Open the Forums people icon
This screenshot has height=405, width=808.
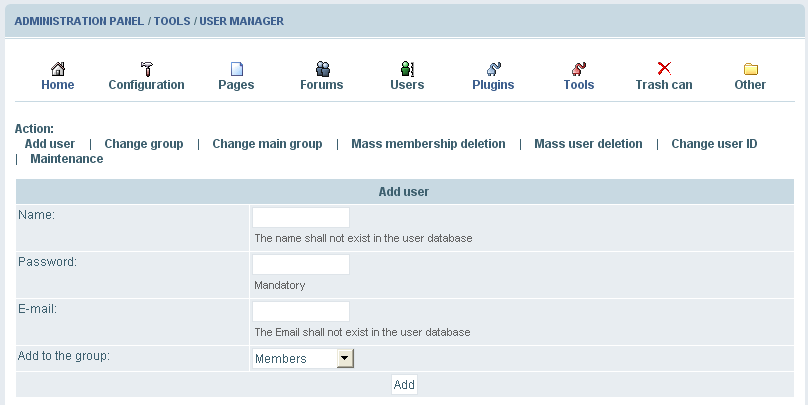(322, 69)
